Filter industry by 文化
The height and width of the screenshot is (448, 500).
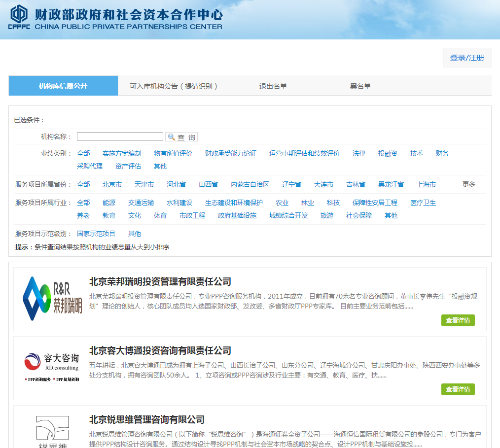click(x=135, y=215)
